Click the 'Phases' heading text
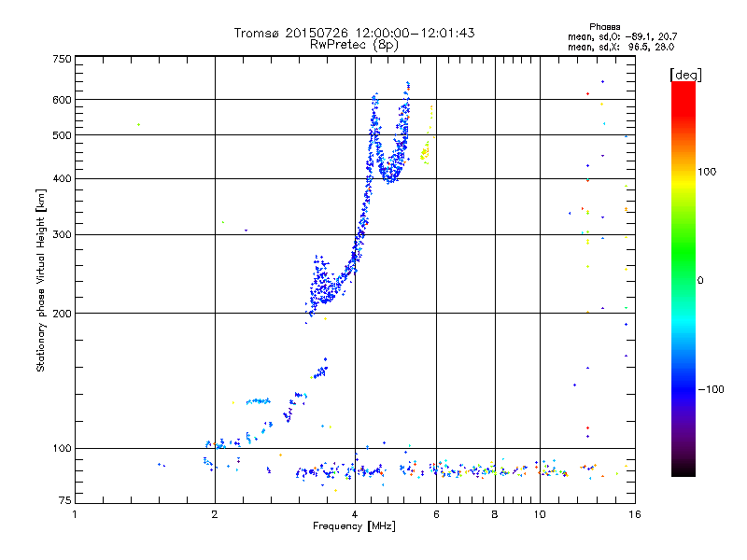This screenshot has width=747, height=560. [x=604, y=27]
